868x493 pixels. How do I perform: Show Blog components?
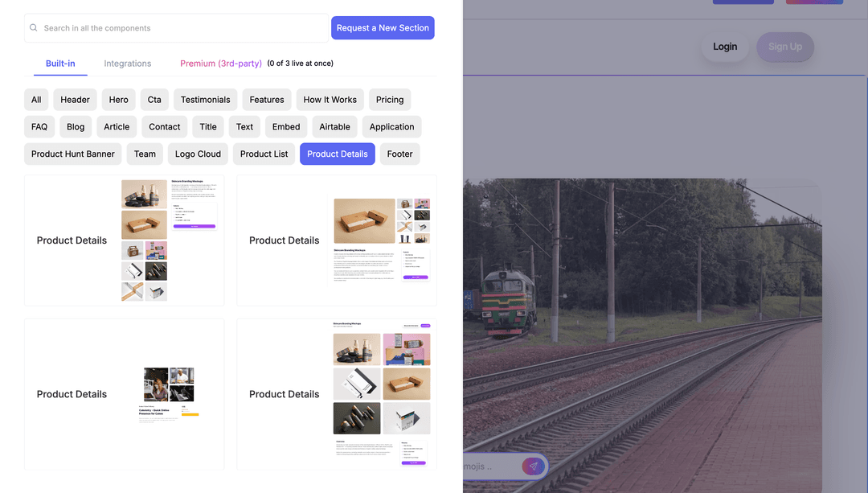coord(76,127)
